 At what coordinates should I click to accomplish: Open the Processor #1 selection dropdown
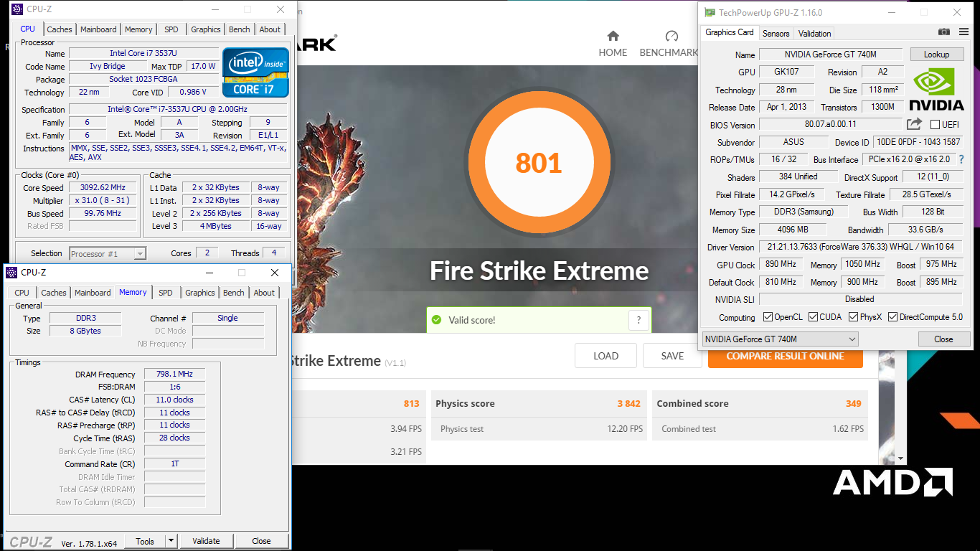[x=108, y=254]
